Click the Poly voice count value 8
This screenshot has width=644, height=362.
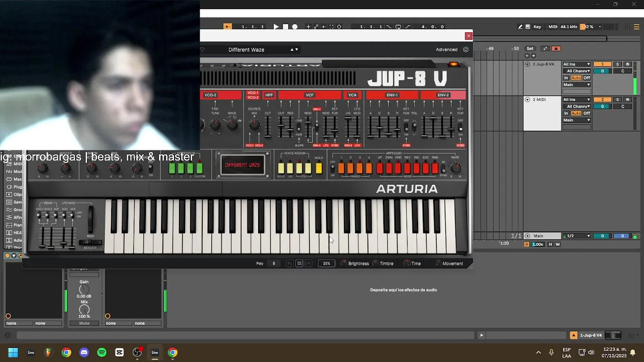[274, 263]
